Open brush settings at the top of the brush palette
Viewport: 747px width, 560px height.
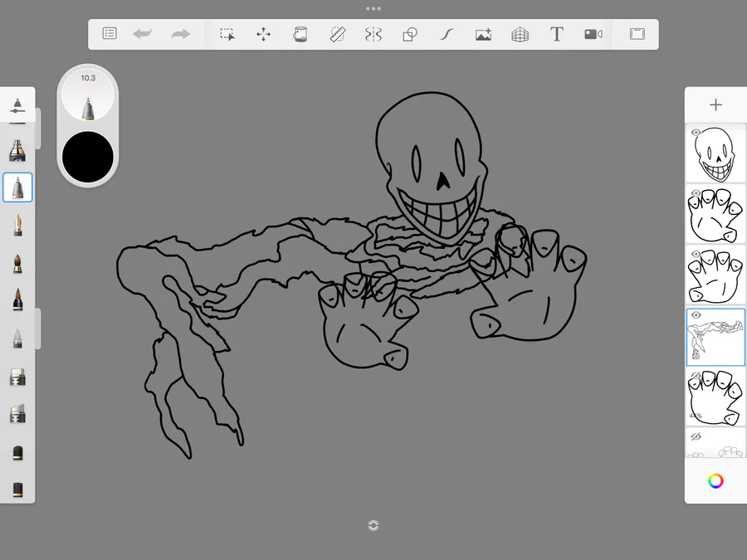pos(17,105)
